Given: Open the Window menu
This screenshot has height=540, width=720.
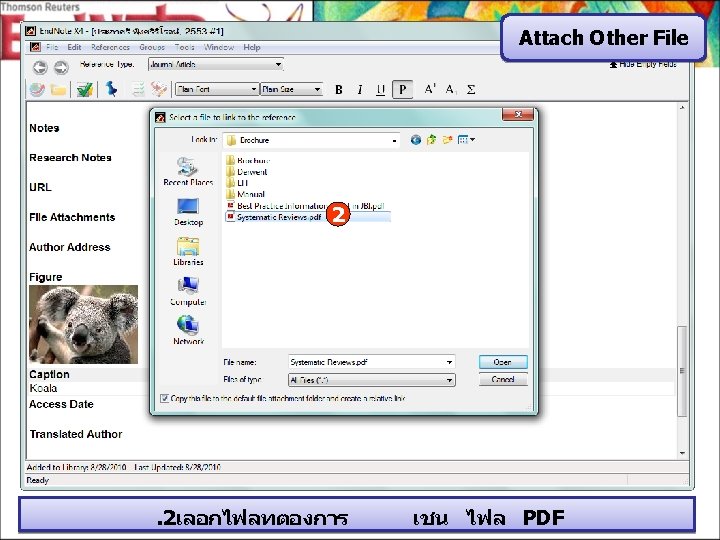Looking at the screenshot, I should pos(219,47).
